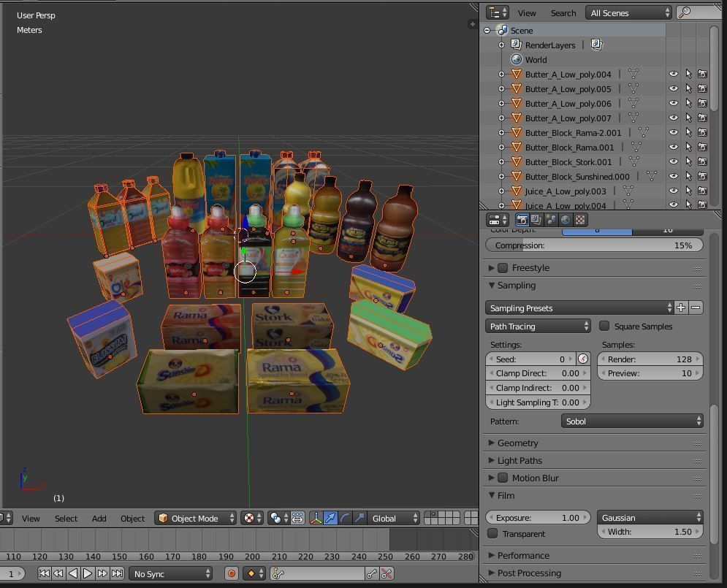Click the remove sampling preset minus button
This screenshot has width=727, height=588.
(x=696, y=308)
